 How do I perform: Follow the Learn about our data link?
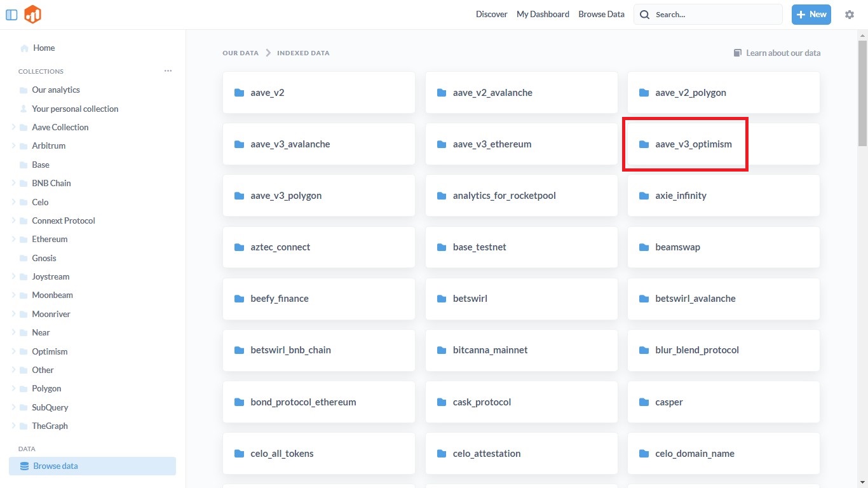[777, 53]
